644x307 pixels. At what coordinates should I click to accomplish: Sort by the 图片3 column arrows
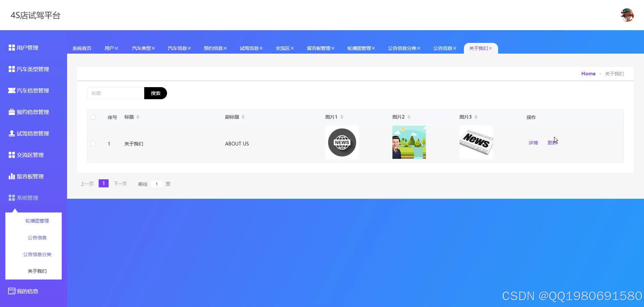tap(476, 117)
